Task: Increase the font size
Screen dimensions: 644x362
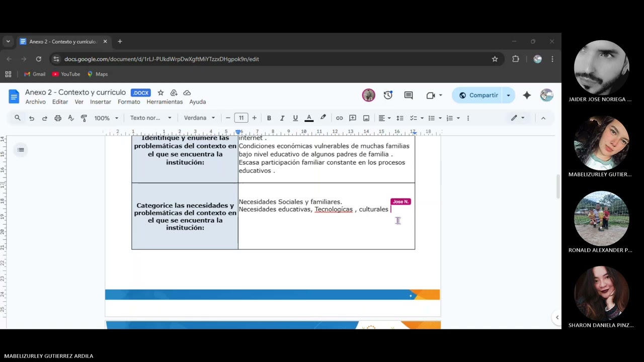Action: pyautogui.click(x=254, y=118)
